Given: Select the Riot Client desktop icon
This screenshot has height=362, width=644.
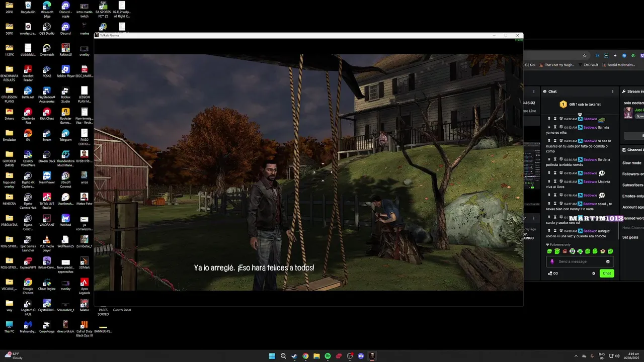Looking at the screenshot, I should (x=47, y=114).
